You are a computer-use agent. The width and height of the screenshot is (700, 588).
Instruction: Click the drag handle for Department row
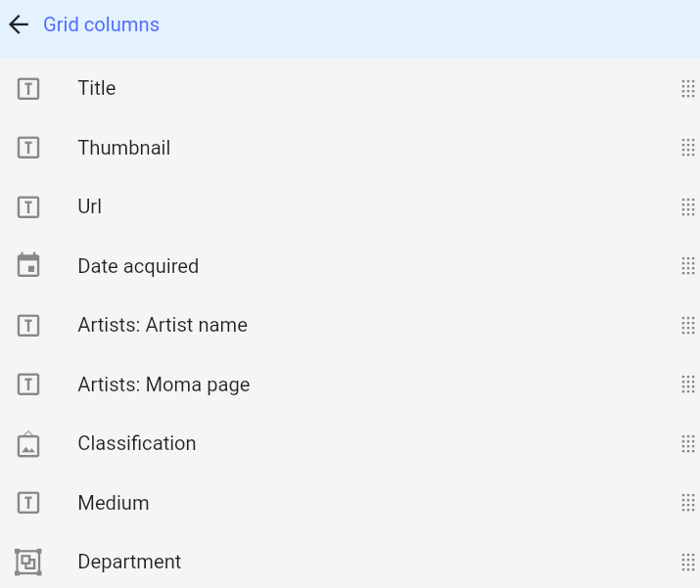[x=687, y=562]
